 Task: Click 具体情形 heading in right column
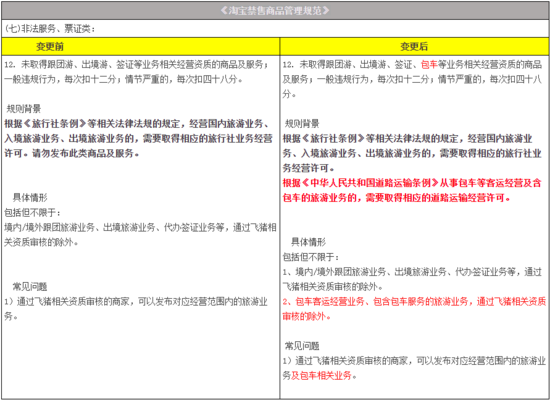(308, 242)
